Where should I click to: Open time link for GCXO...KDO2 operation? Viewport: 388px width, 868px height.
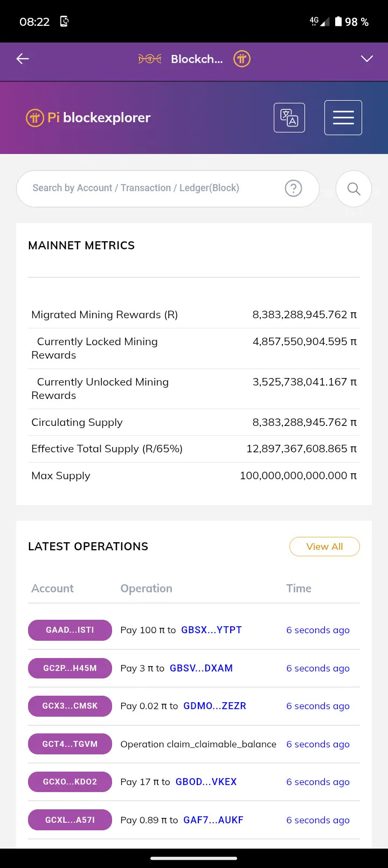pyautogui.click(x=318, y=782)
